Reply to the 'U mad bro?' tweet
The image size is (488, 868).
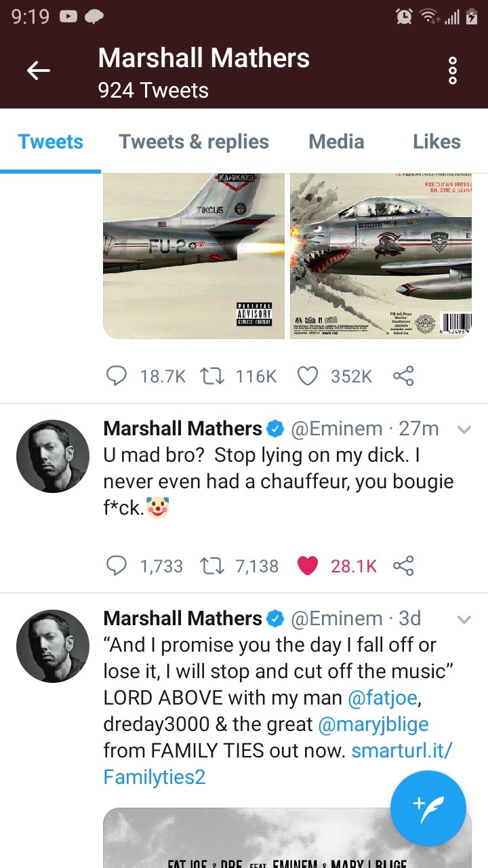(117, 566)
